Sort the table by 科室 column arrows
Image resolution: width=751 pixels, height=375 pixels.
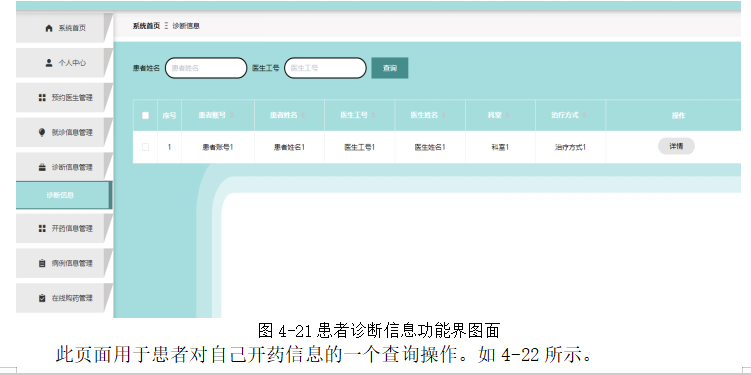pyautogui.click(x=507, y=115)
